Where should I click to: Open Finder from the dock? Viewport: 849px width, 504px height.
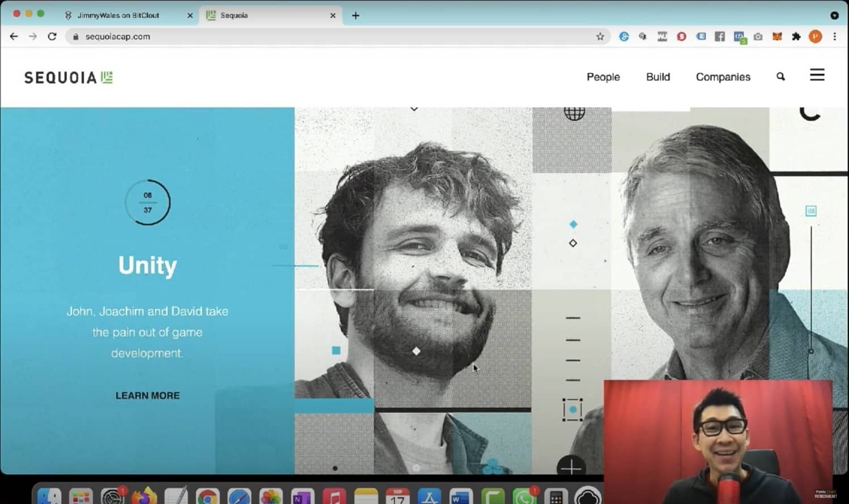(x=49, y=497)
